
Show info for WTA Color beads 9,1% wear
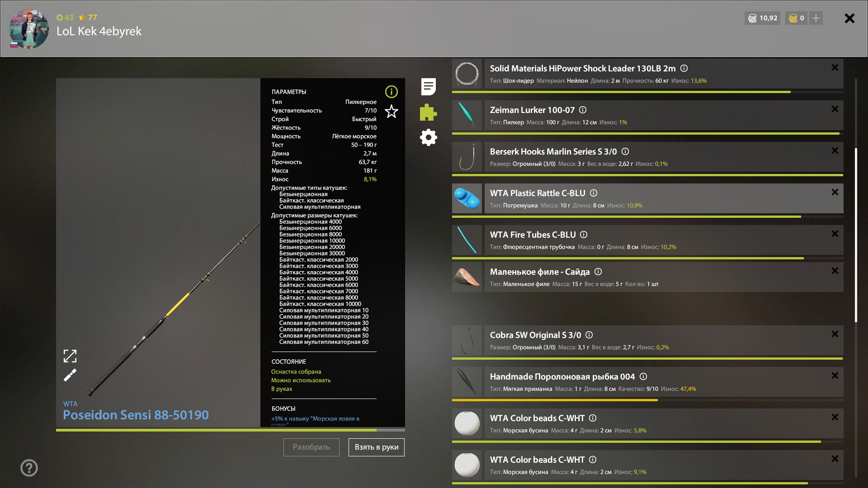[593, 460]
